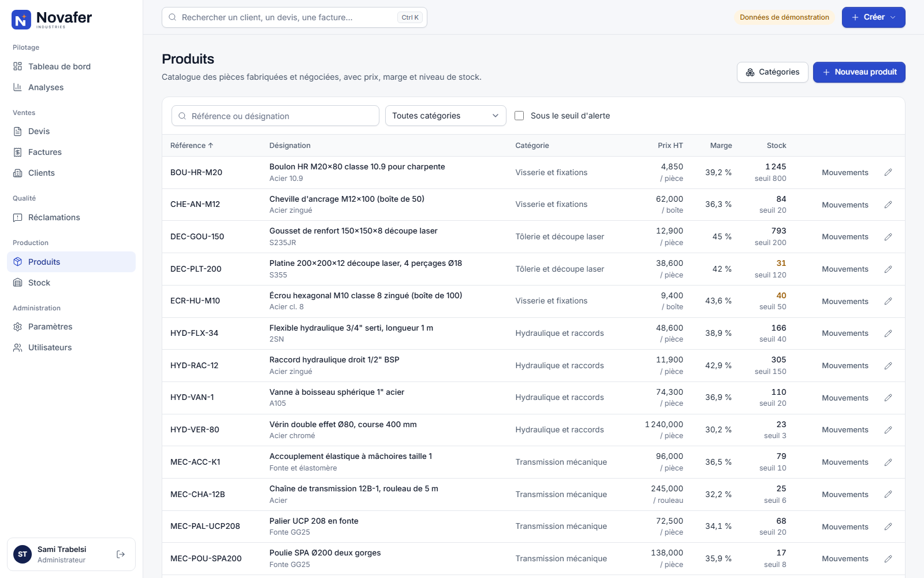The height and width of the screenshot is (578, 924).
Task: Click pencil icon for MEC-POU-SPA200
Action: (x=888, y=559)
